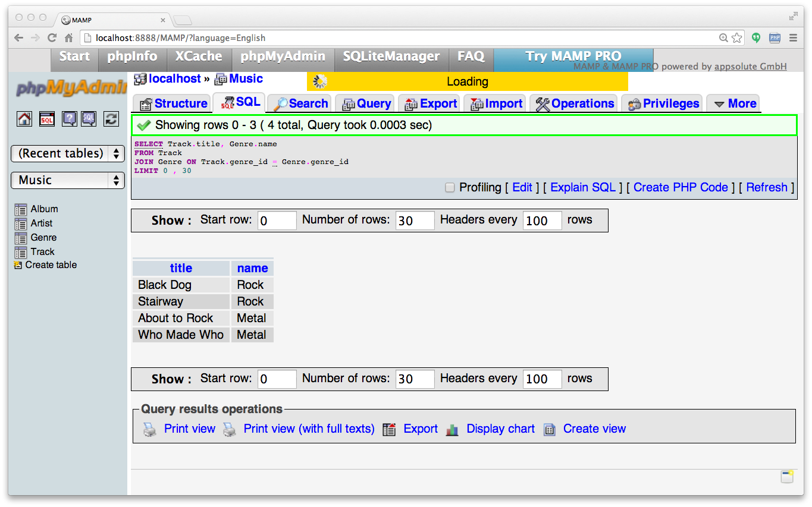The height and width of the screenshot is (507, 812).
Task: Enable the Profiling checkbox
Action: [x=450, y=188]
